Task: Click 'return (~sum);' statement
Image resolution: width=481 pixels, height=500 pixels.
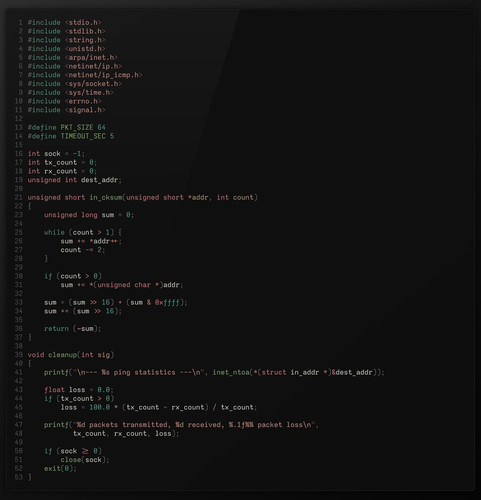Action: (73, 329)
